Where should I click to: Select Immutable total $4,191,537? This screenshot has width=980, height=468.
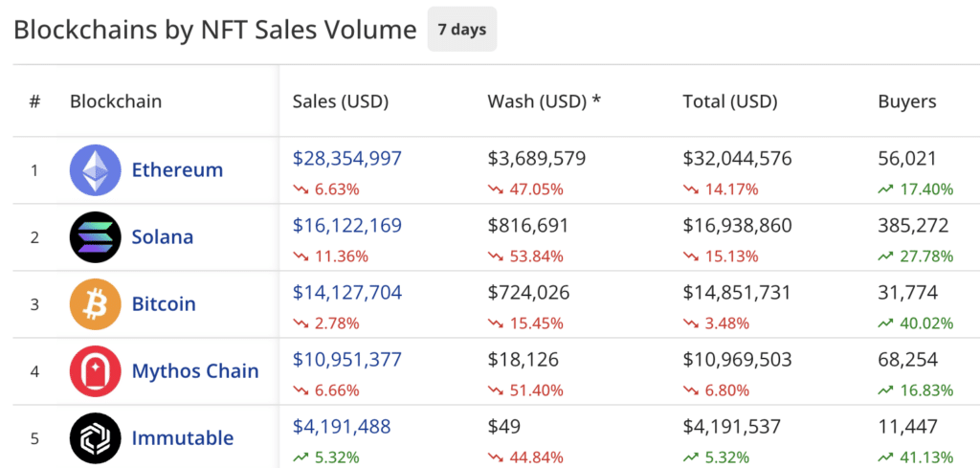point(731,427)
